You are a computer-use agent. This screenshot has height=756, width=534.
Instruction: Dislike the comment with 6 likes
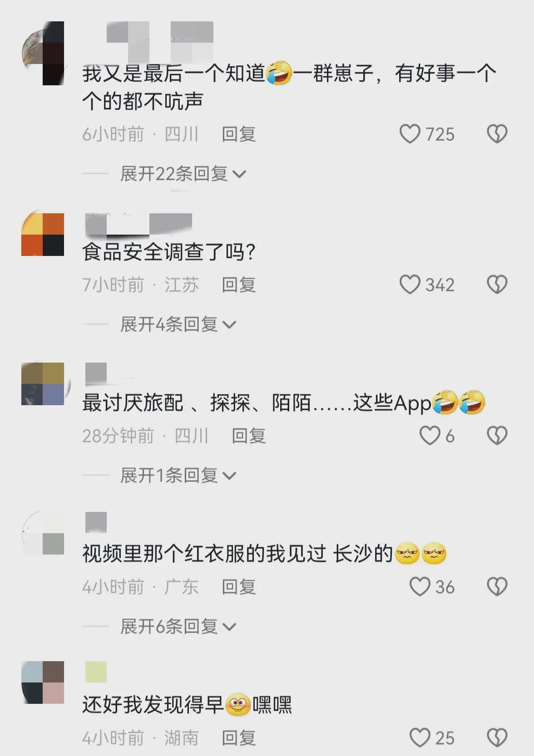[x=497, y=436]
